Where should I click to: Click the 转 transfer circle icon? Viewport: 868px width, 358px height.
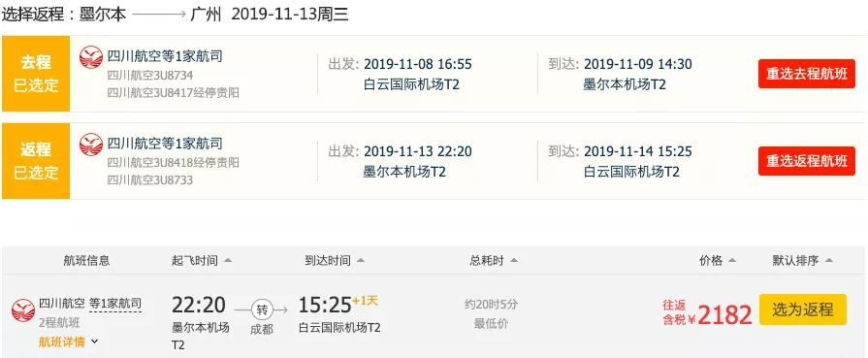262,309
